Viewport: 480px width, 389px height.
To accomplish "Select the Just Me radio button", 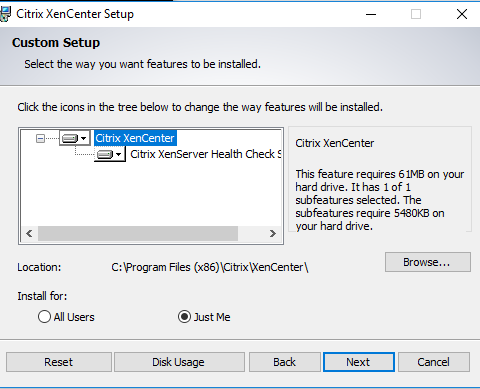I will [184, 317].
